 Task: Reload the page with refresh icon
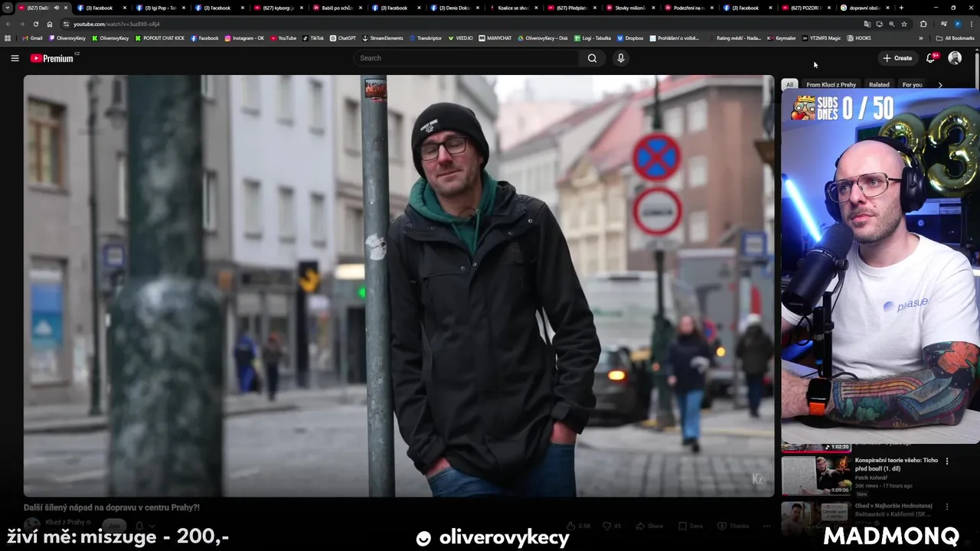(x=35, y=24)
